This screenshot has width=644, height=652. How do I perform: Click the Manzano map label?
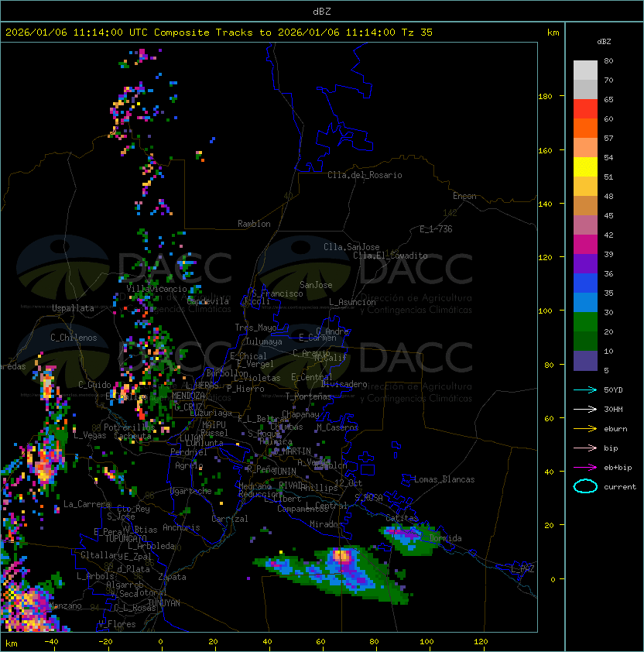coord(65,606)
